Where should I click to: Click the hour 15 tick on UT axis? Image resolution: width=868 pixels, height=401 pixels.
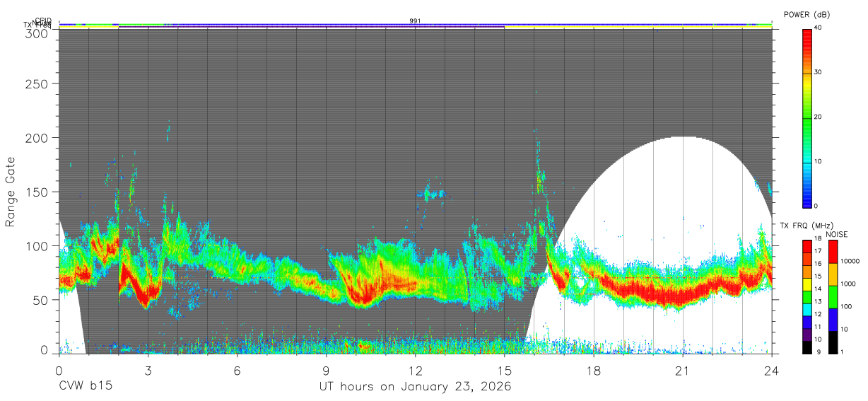tap(505, 370)
